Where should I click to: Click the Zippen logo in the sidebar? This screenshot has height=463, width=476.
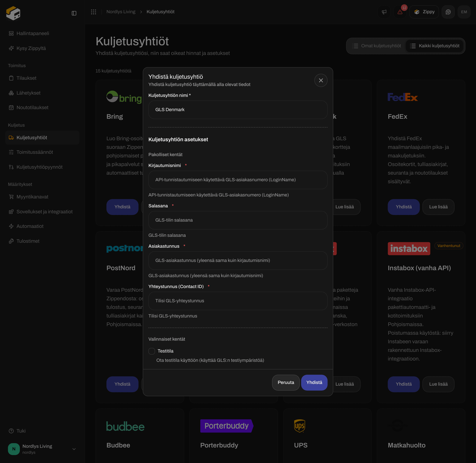(x=13, y=13)
